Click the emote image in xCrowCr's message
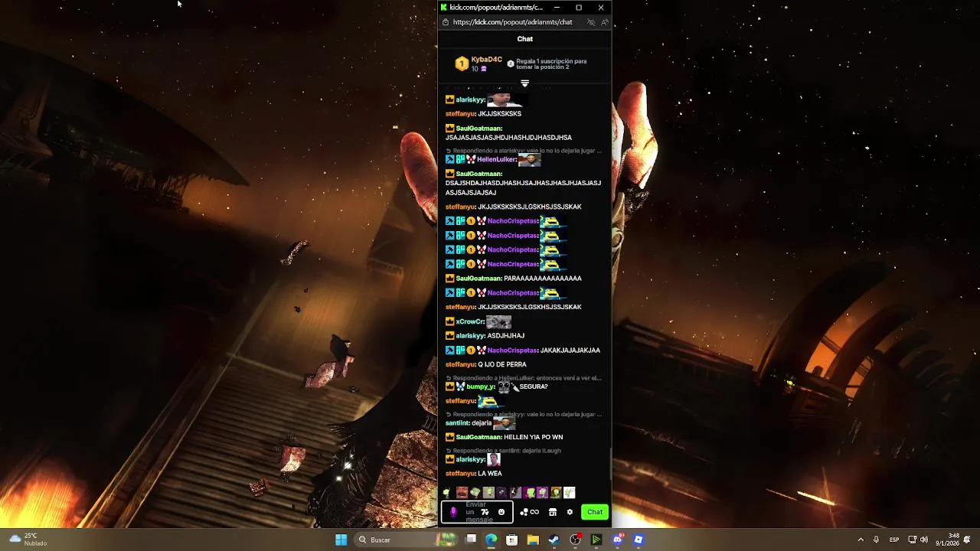The width and height of the screenshot is (980, 551). pos(498,322)
